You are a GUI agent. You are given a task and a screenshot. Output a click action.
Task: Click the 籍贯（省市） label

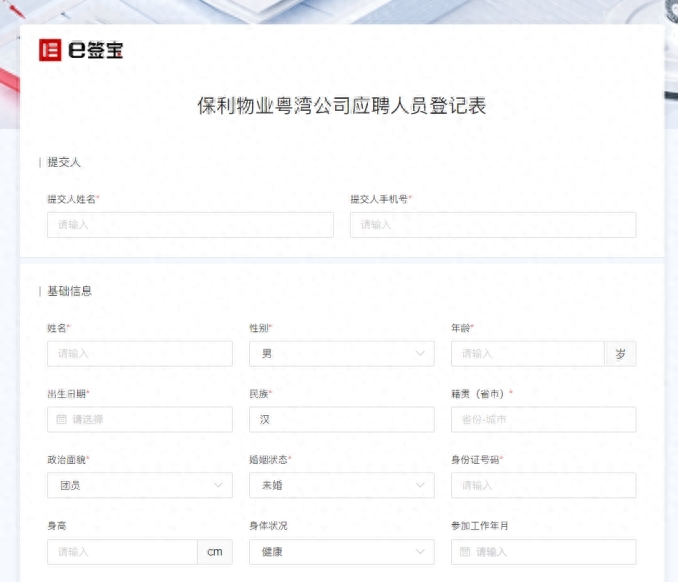pyautogui.click(x=478, y=394)
